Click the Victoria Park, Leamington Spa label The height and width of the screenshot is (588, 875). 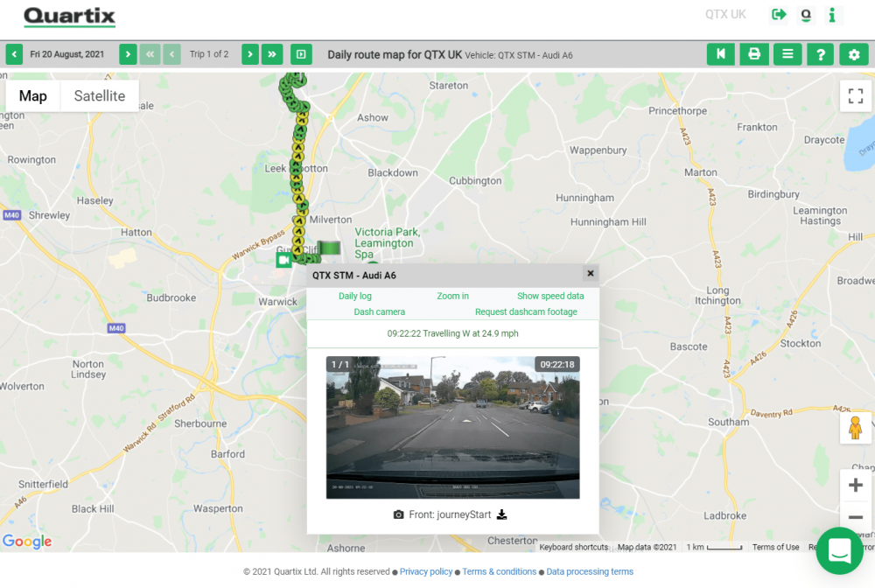(x=388, y=243)
